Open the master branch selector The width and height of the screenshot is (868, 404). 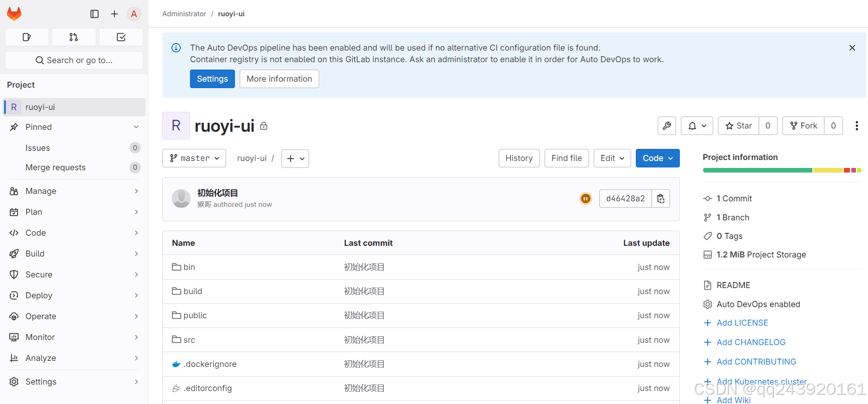pyautogui.click(x=194, y=158)
